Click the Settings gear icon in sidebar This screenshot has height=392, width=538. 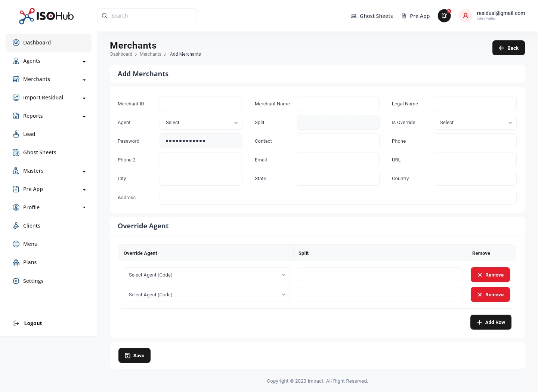[16, 281]
